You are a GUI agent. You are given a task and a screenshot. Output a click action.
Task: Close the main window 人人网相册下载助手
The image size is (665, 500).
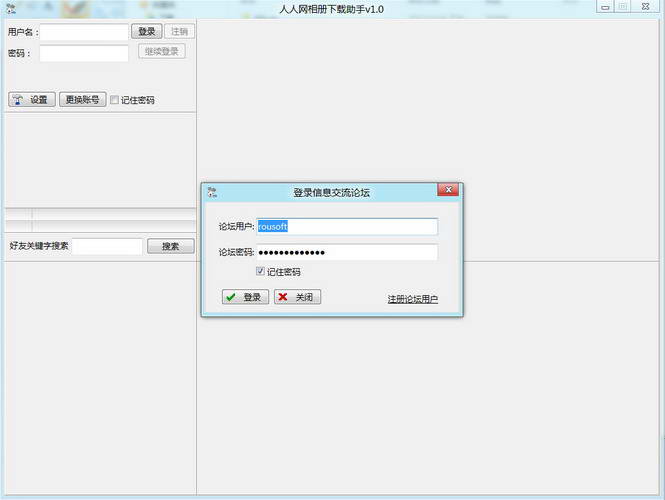coord(645,7)
